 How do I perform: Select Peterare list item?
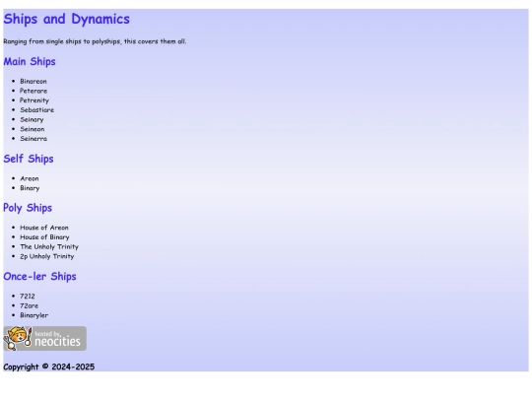point(33,91)
